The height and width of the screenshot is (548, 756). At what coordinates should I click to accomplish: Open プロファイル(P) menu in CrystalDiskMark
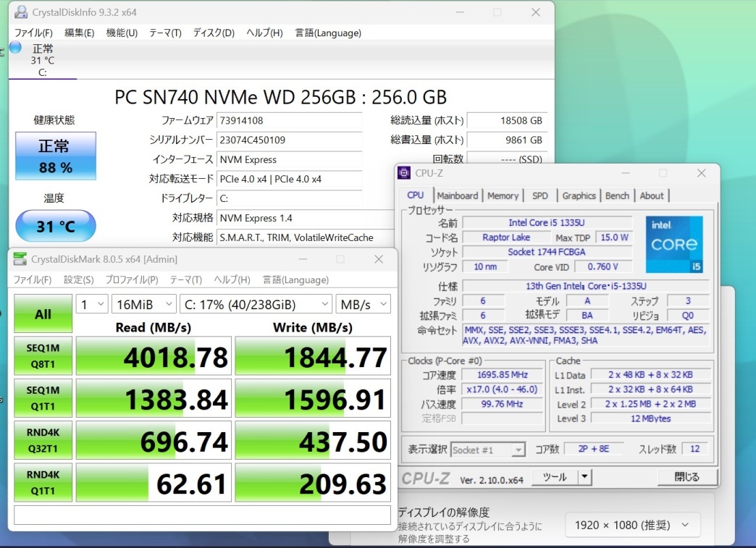[132, 279]
